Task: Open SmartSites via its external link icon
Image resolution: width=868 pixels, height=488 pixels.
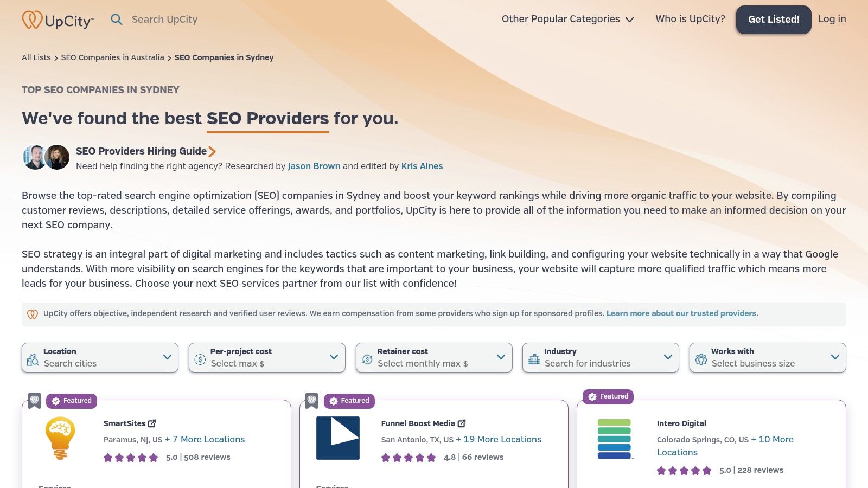Action: (153, 423)
